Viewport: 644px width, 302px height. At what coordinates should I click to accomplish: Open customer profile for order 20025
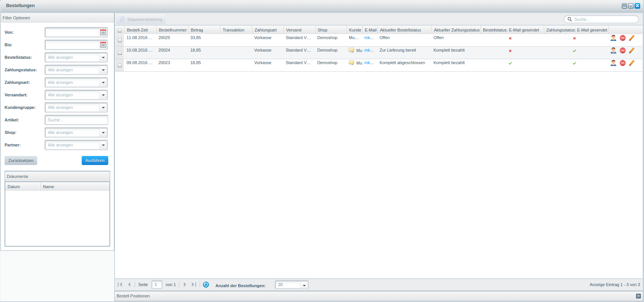[x=613, y=38]
